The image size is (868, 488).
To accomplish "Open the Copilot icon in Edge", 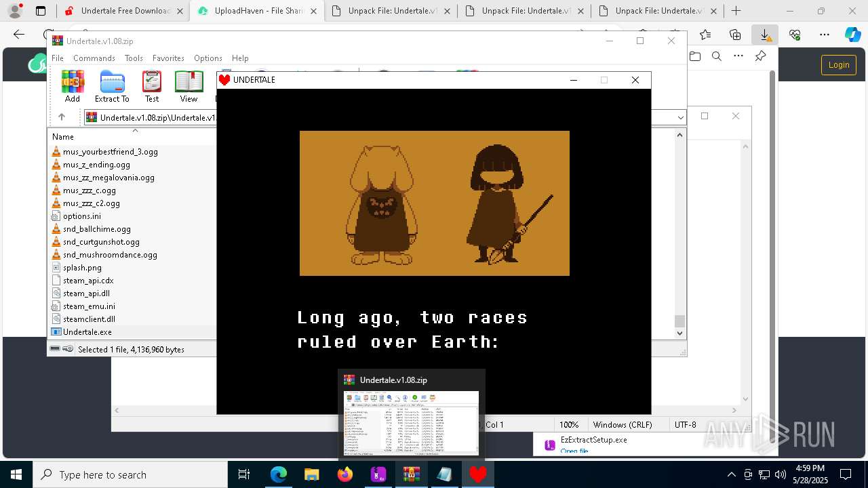I will [x=852, y=35].
